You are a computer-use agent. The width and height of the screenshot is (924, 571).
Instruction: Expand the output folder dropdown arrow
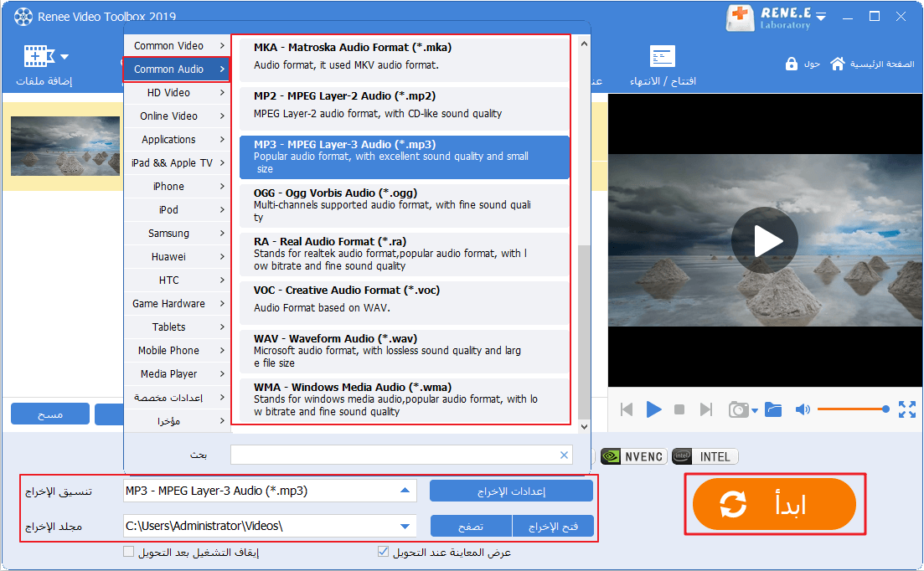pos(405,527)
